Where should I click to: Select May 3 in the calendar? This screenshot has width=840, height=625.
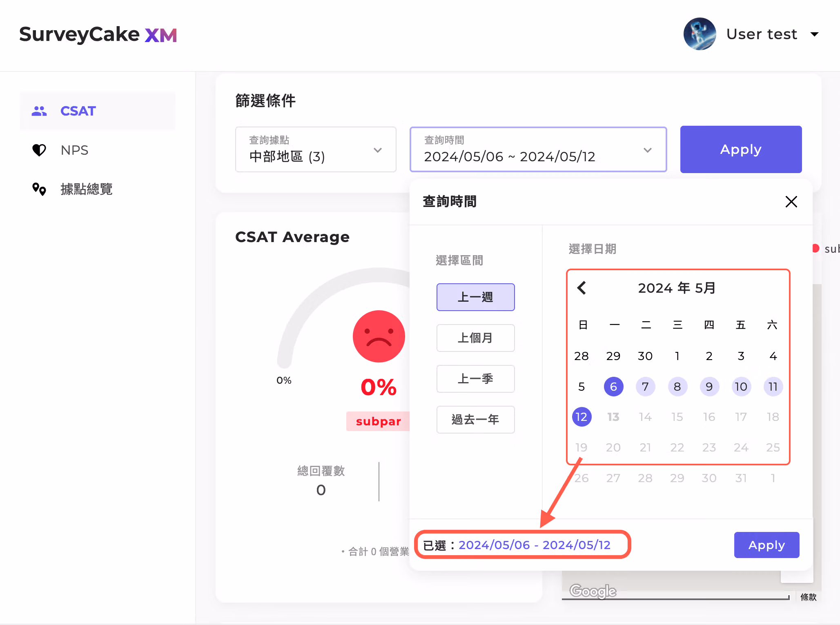coord(741,356)
